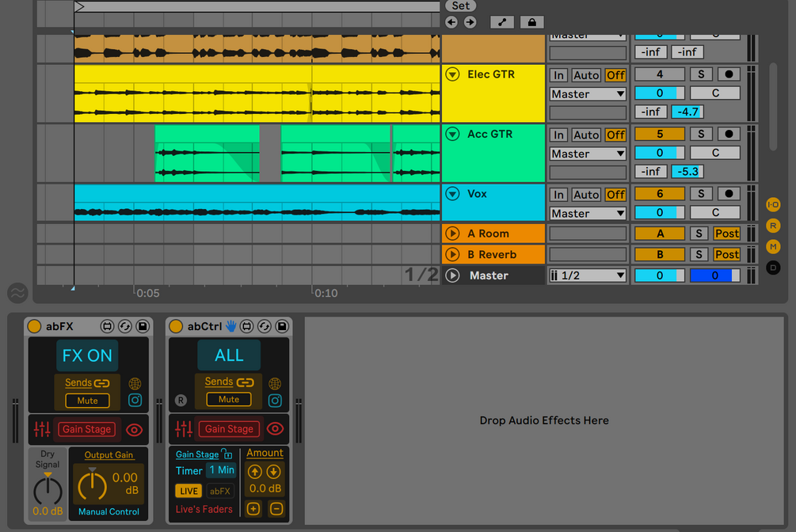This screenshot has height=532, width=796.
Task: Collapse the Vox track
Action: coord(452,194)
